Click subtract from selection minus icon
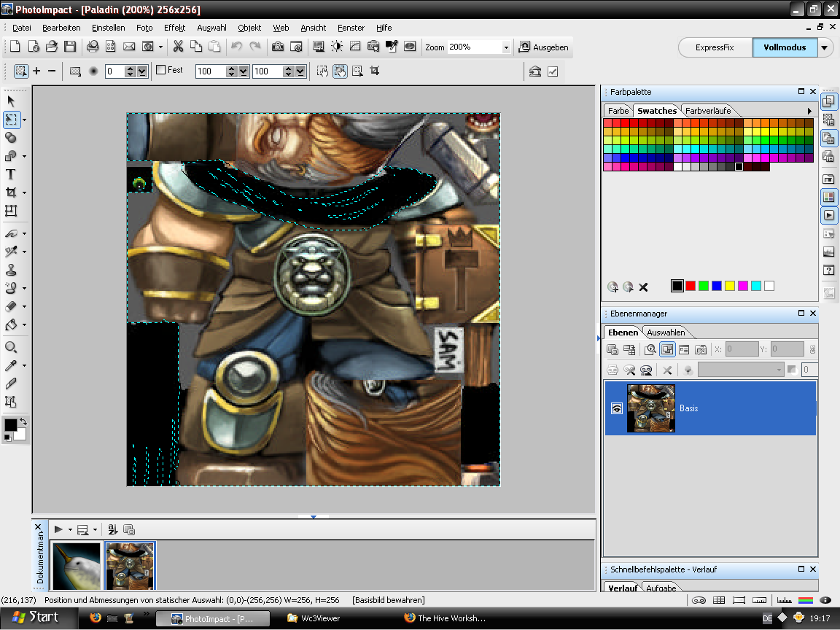This screenshot has width=840, height=630. [x=52, y=71]
